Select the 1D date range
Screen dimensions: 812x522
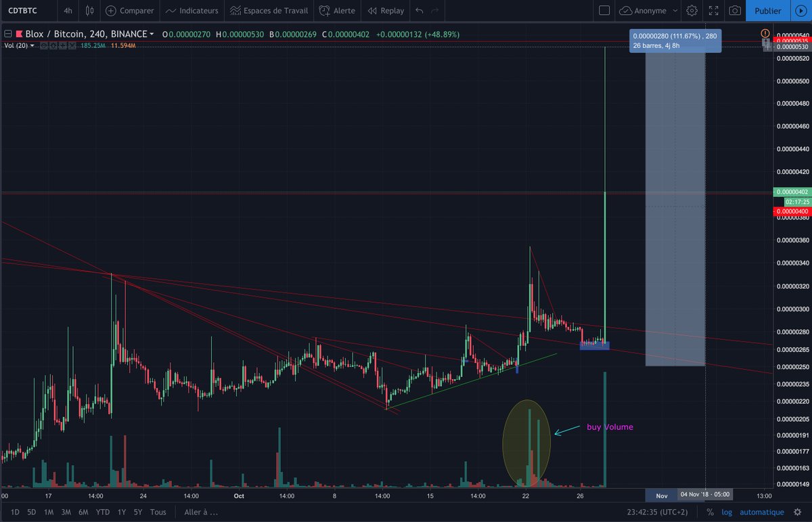coord(15,512)
